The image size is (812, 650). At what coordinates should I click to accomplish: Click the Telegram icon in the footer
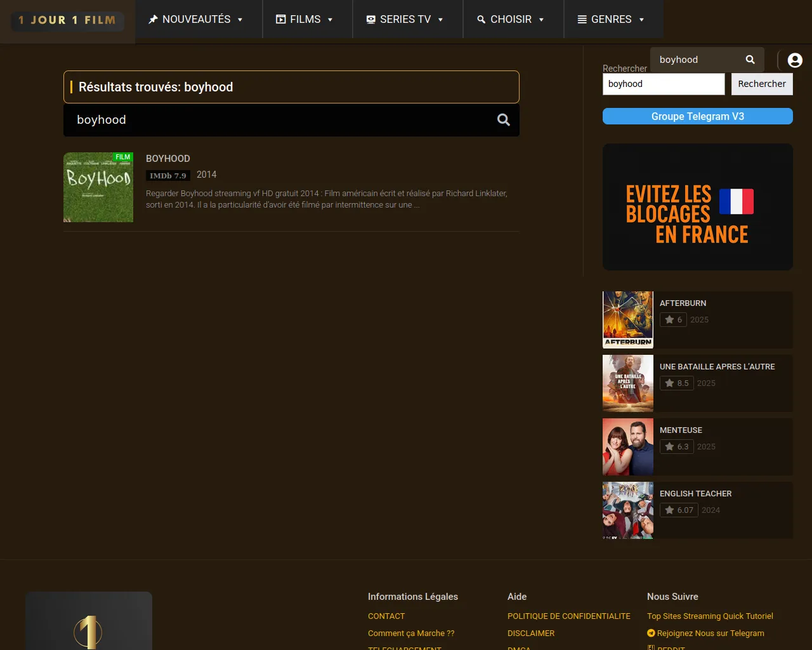(x=651, y=633)
